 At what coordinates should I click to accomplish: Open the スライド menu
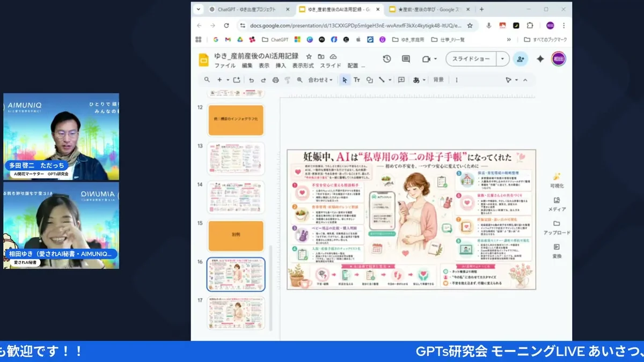[331, 66]
